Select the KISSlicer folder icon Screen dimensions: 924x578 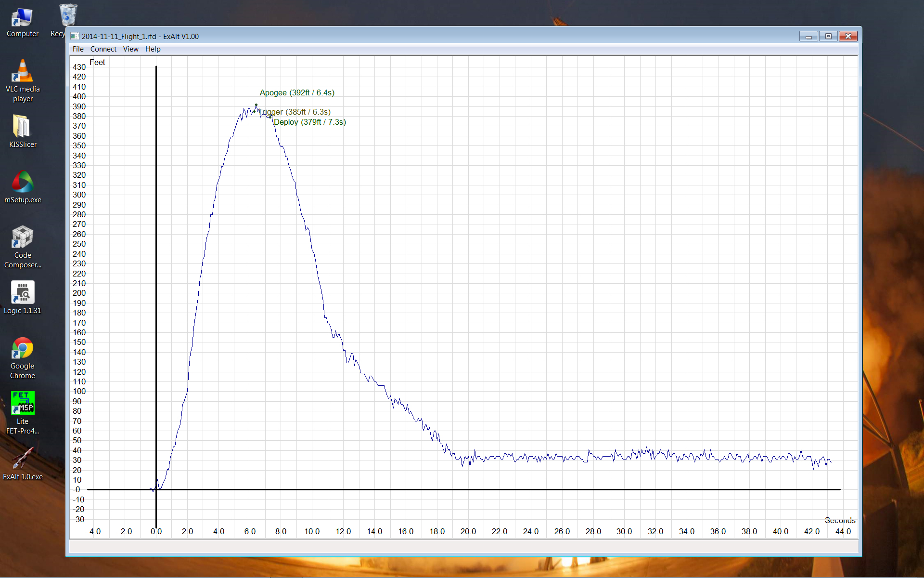click(22, 131)
